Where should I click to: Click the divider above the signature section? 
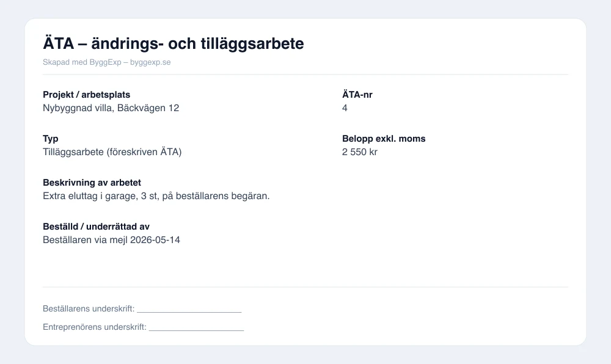click(305, 287)
